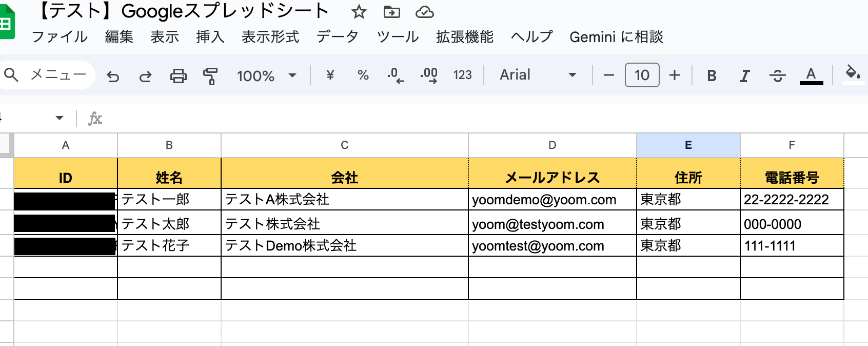Screen dimensions: 868x346
Task: Open the 表示形式 menu
Action: [270, 37]
